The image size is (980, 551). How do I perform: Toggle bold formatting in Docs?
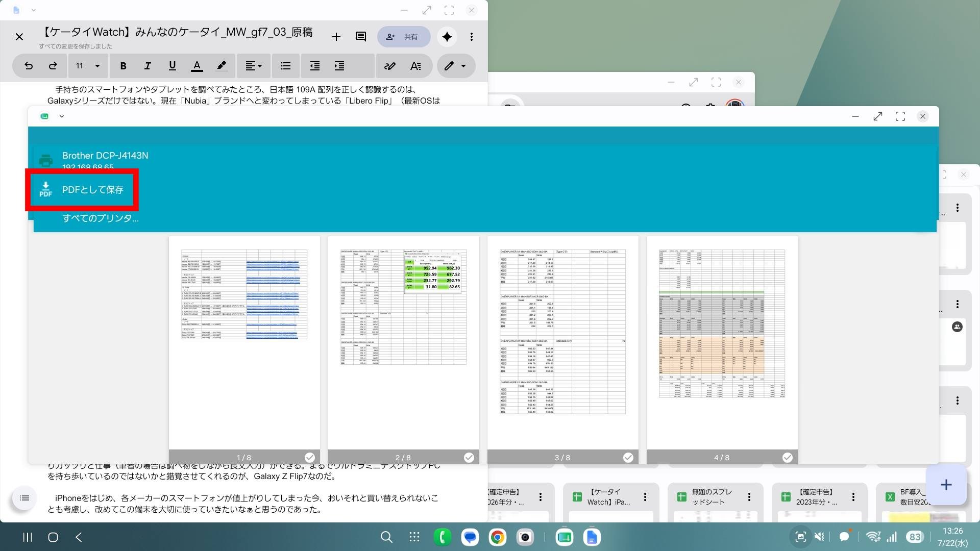pyautogui.click(x=123, y=66)
